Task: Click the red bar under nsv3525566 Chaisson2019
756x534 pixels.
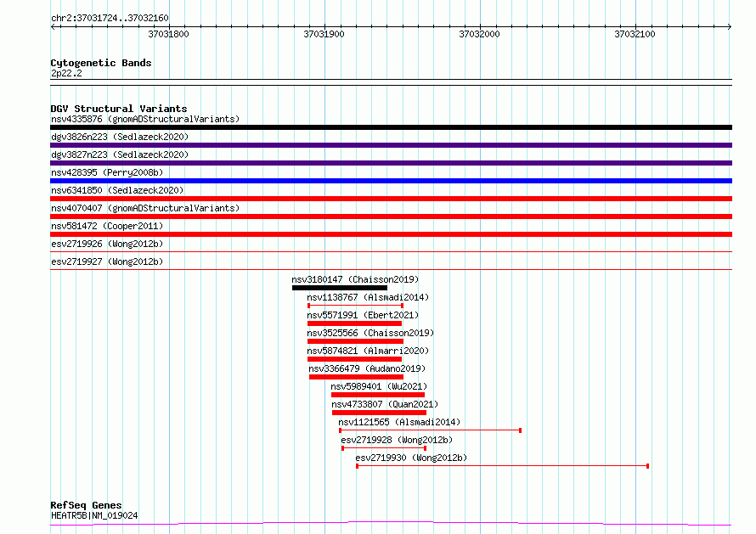Action: pyautogui.click(x=355, y=341)
